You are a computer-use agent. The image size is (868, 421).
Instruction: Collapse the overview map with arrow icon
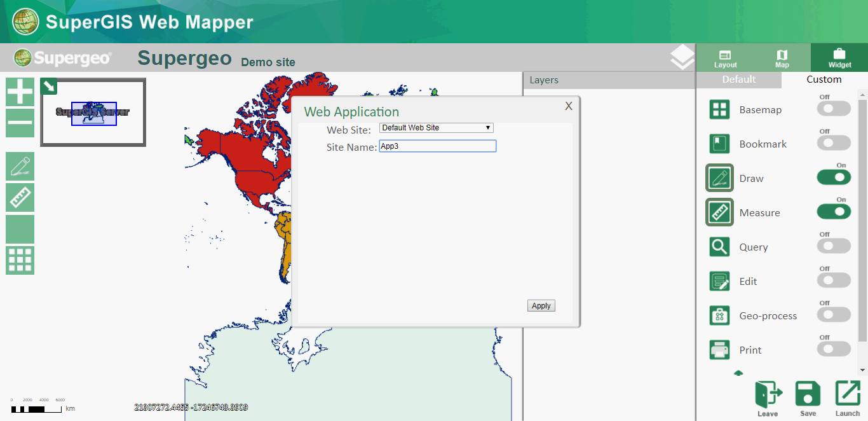[48, 86]
